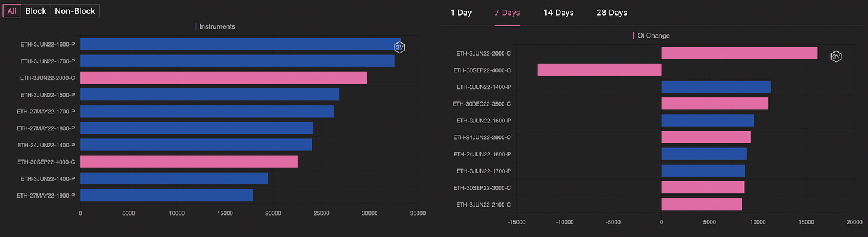Viewport: 868px width, 237px height.
Task: Click the ETH-30SEP22-4000-C bar in Instruments chart
Action: point(189,162)
